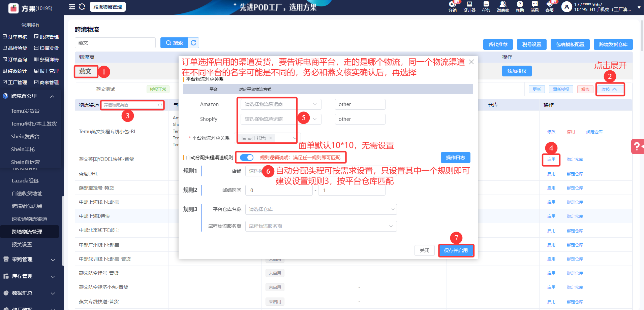Click 解绑 for 燕文测试
Viewport: 644px width, 310px height.
tap(585, 89)
